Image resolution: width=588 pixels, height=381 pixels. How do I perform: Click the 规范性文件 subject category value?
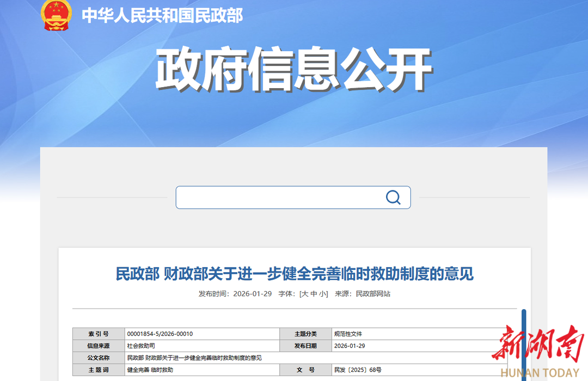pyautogui.click(x=348, y=334)
